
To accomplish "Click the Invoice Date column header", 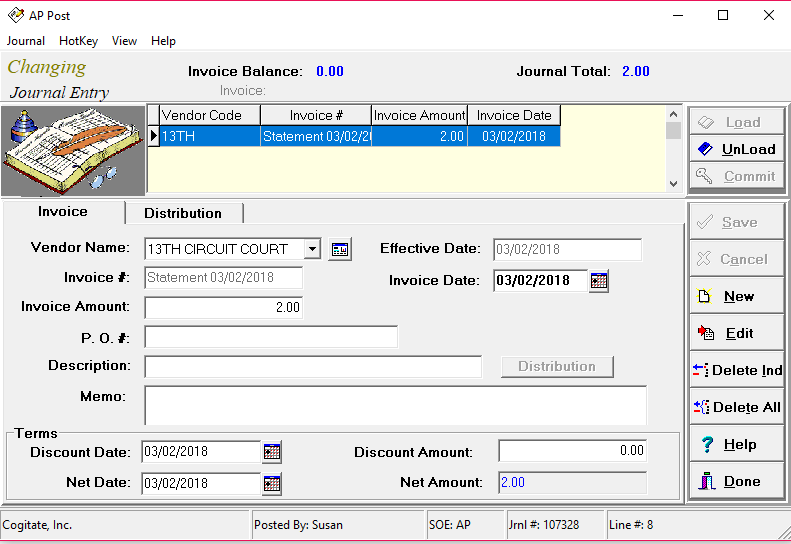I will tap(514, 116).
